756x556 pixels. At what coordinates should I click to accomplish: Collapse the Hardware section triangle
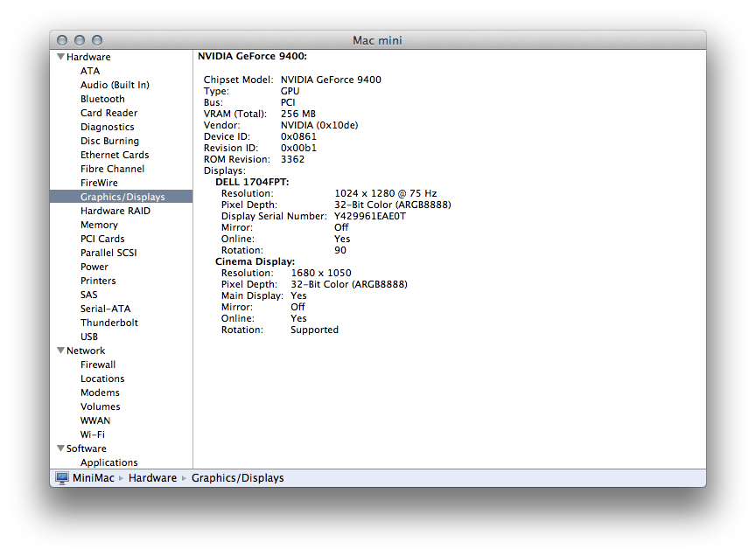tap(60, 57)
